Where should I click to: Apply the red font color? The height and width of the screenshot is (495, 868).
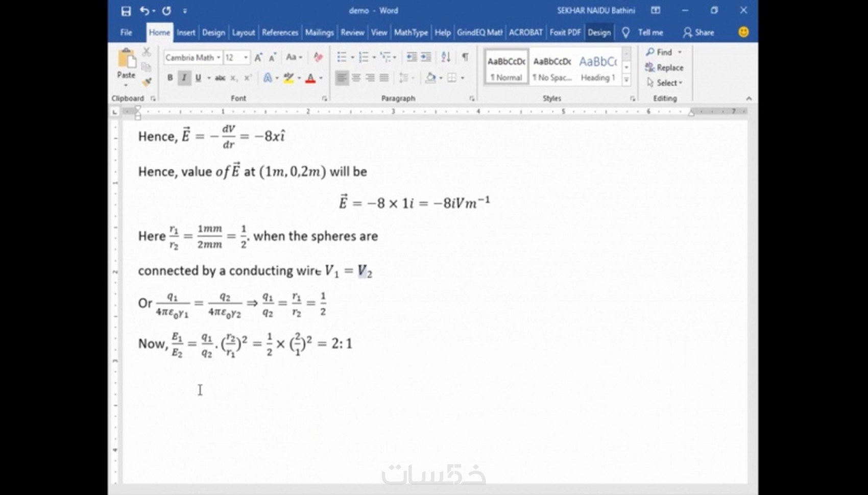[310, 78]
